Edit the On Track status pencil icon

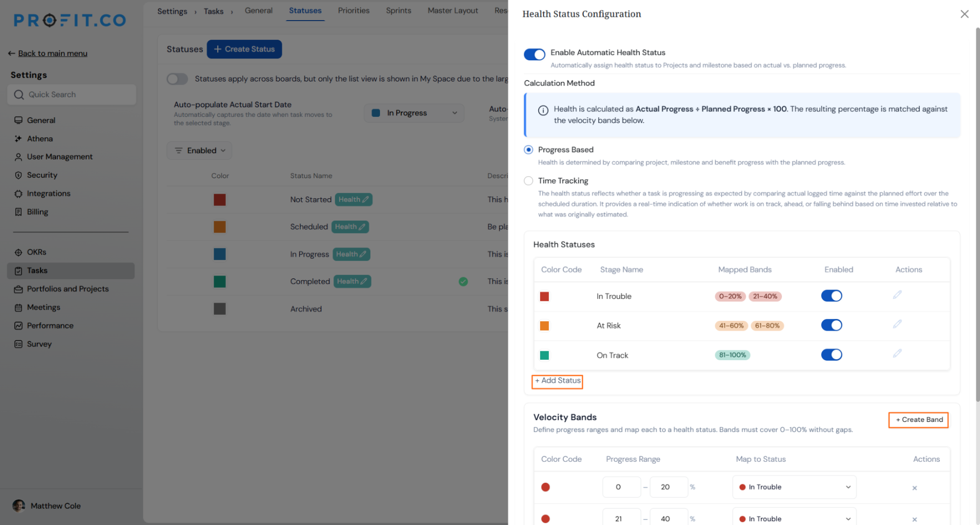pyautogui.click(x=897, y=354)
